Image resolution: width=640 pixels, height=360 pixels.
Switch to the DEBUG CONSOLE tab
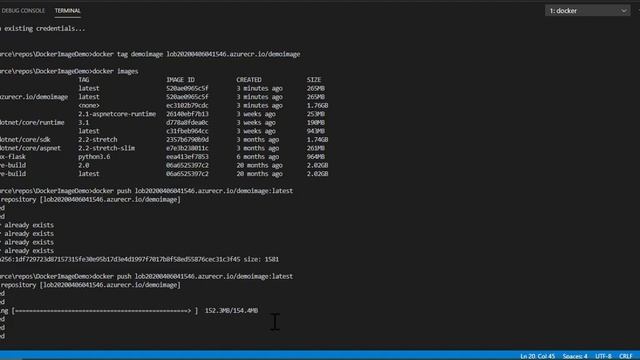coord(22,11)
